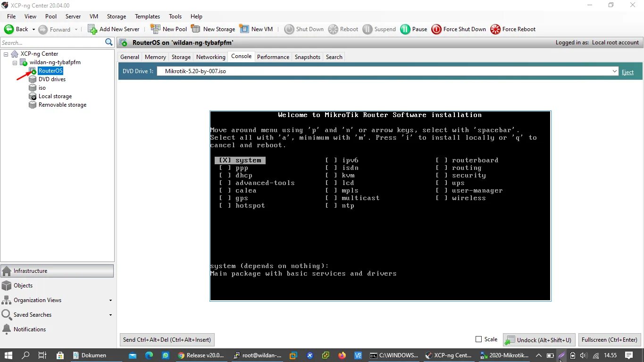Open the Windows notification center icon
The width and height of the screenshot is (644, 362).
tap(629, 355)
